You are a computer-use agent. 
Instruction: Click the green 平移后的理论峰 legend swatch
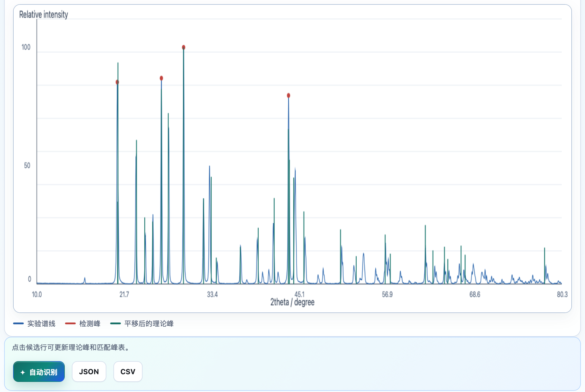pos(116,323)
